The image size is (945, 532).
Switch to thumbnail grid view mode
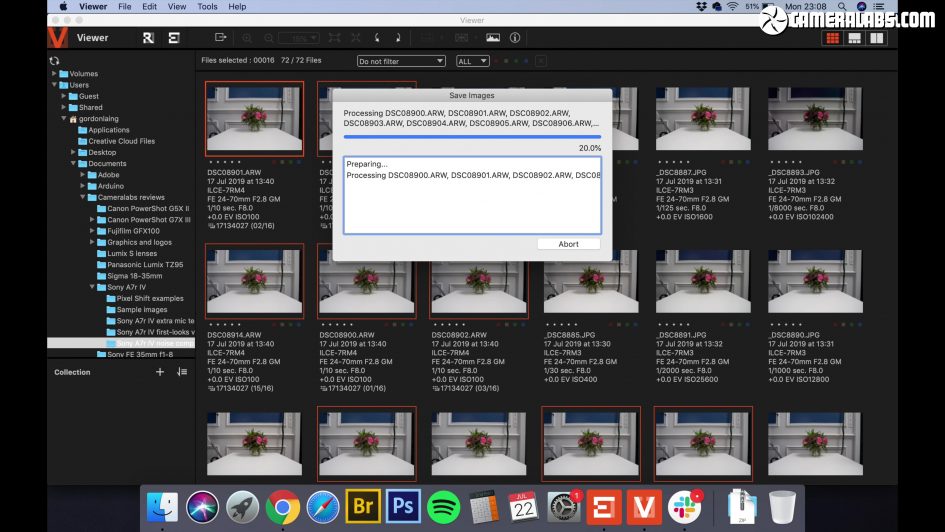click(x=833, y=38)
